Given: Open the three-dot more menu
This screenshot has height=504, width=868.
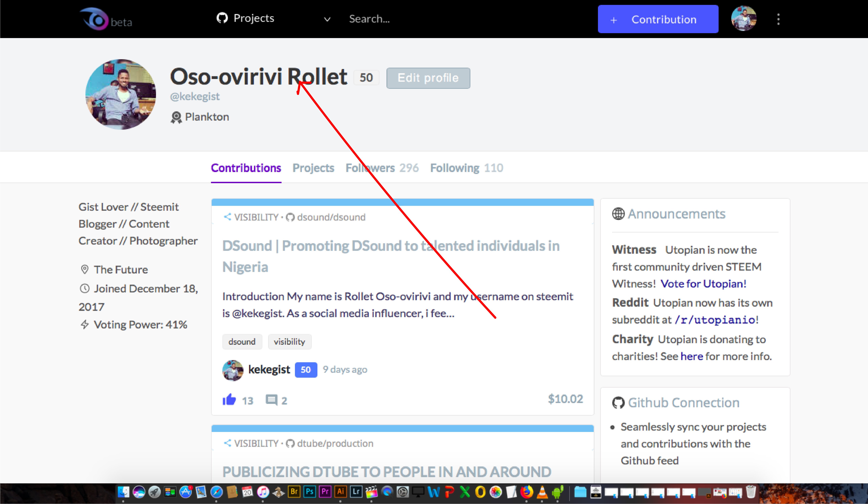Looking at the screenshot, I should tap(778, 19).
